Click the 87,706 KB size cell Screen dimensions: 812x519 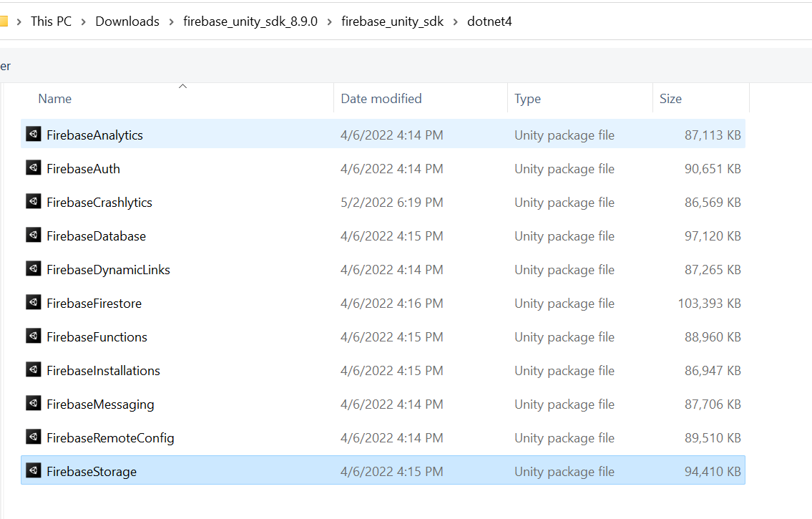tap(713, 404)
